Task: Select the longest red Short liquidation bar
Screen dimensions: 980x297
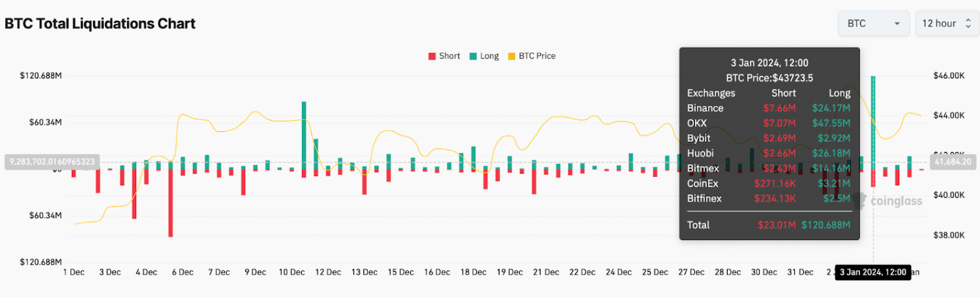Action: [x=171, y=202]
